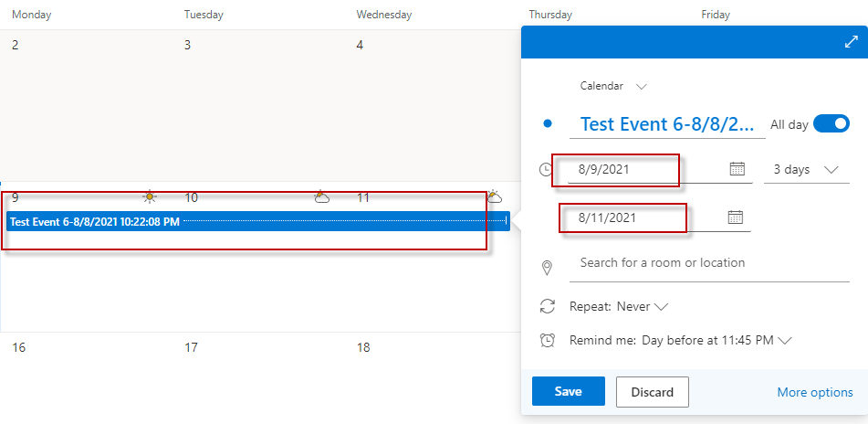Open the Remind me time dropdown

pos(716,340)
